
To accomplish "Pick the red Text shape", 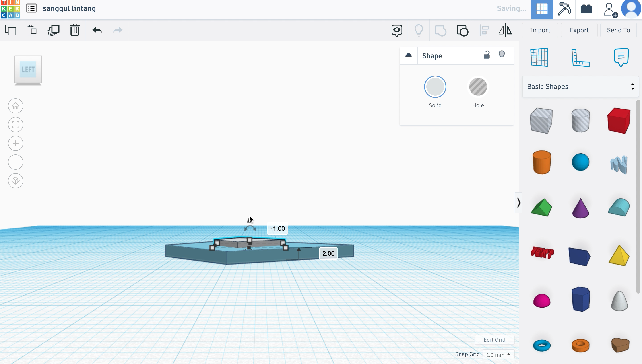I will click(542, 253).
